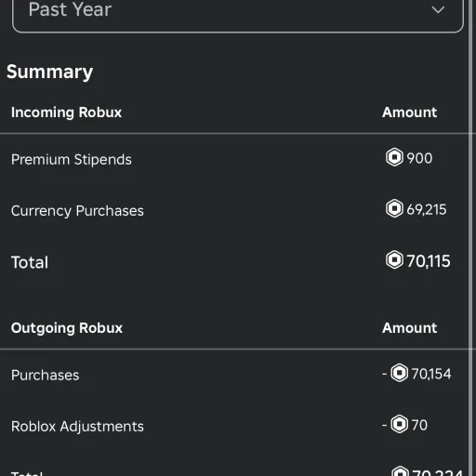Click the Robux icon beside Roblox Adjustments 70
This screenshot has width=476, height=476.
(399, 424)
